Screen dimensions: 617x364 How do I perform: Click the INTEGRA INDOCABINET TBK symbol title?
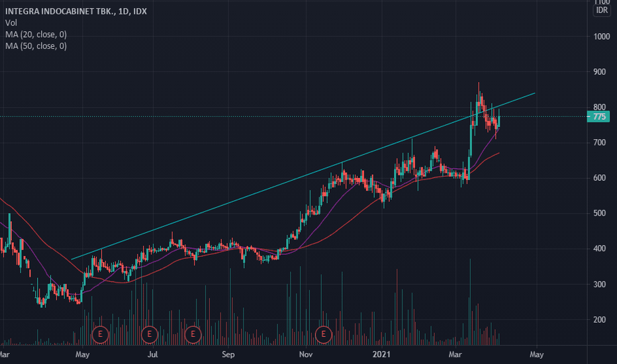coord(76,11)
